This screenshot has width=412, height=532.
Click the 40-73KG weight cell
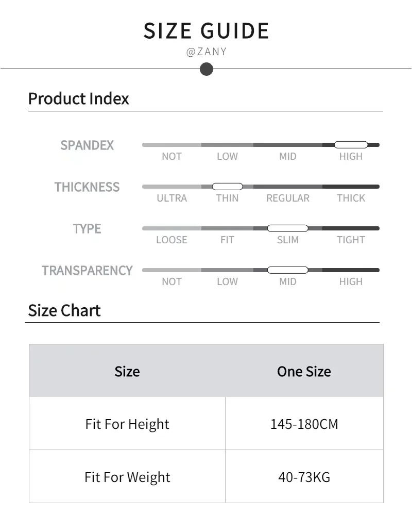(x=304, y=477)
